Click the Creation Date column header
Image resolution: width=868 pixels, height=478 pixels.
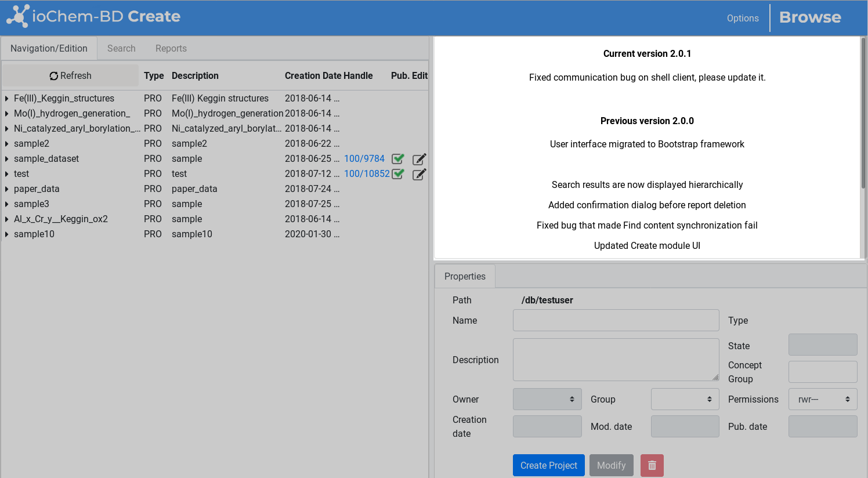(313, 75)
